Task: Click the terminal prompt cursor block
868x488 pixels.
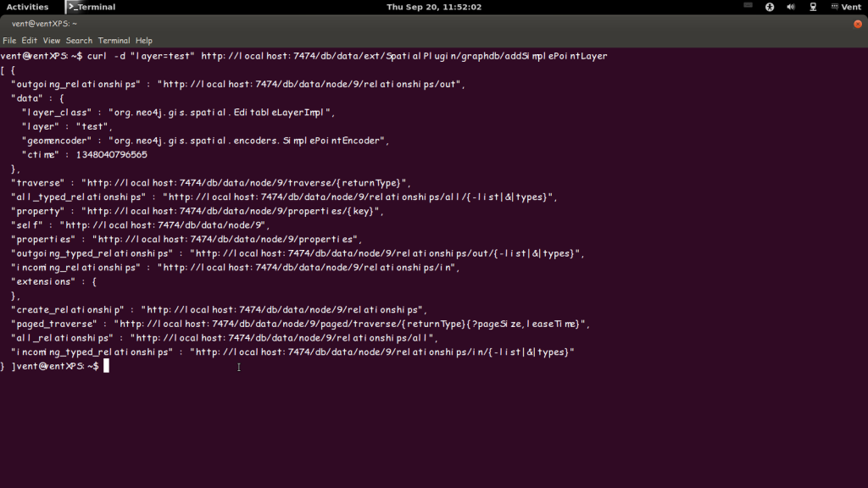Action: point(106,366)
